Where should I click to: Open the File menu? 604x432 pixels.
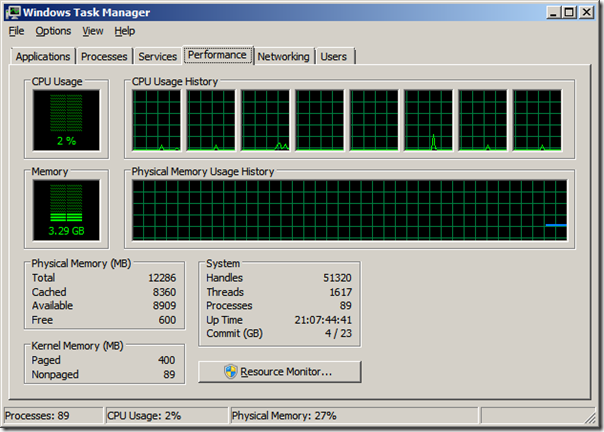[x=16, y=31]
